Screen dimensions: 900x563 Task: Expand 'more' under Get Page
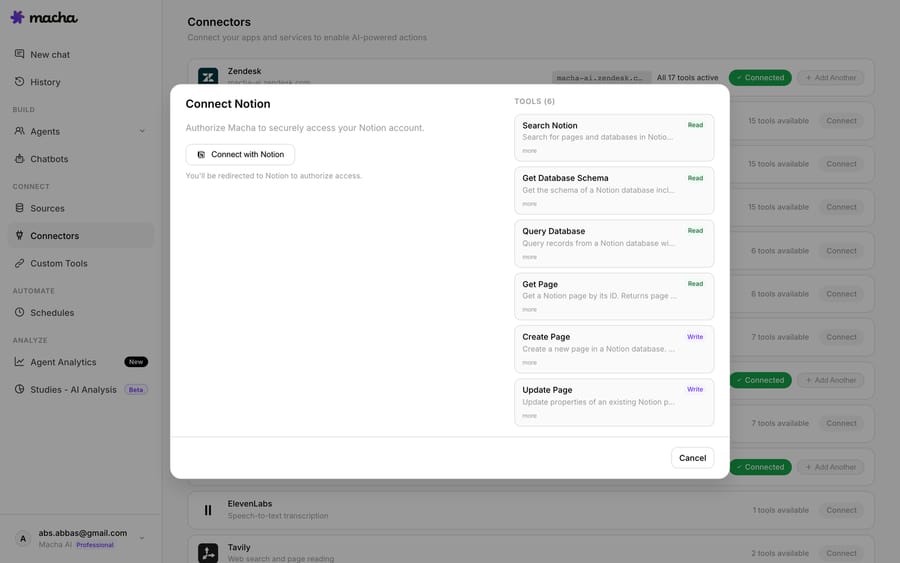[x=529, y=310]
